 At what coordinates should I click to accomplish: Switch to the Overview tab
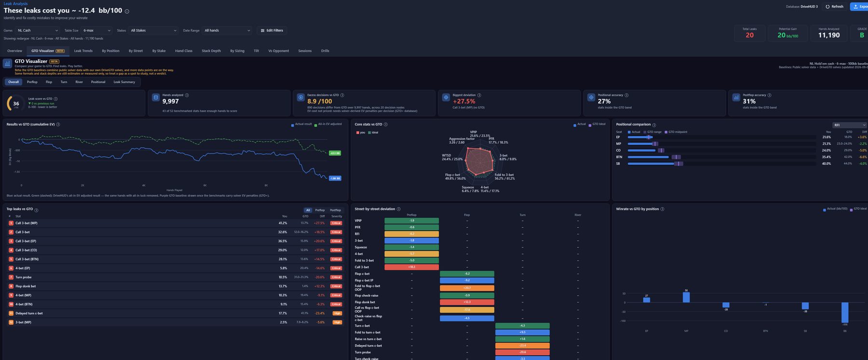14,51
